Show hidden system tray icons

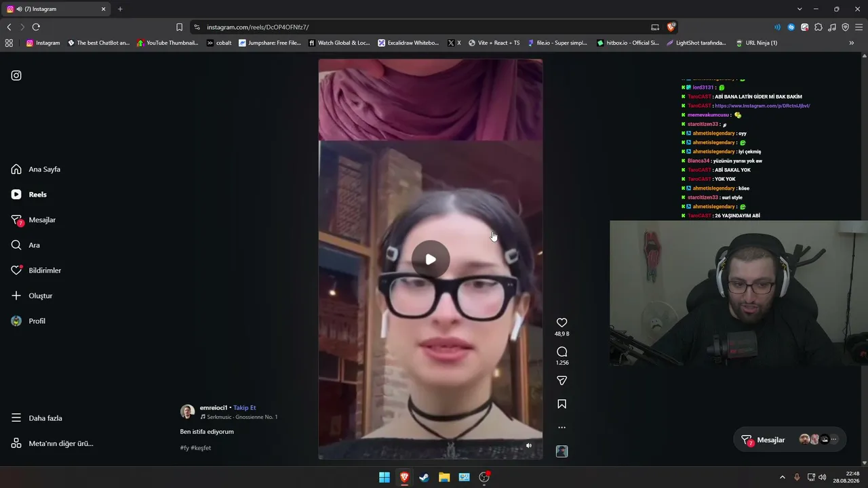tap(782, 477)
